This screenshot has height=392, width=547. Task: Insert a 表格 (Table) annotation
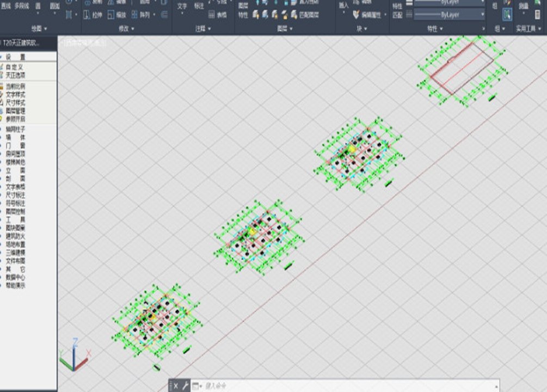(217, 15)
